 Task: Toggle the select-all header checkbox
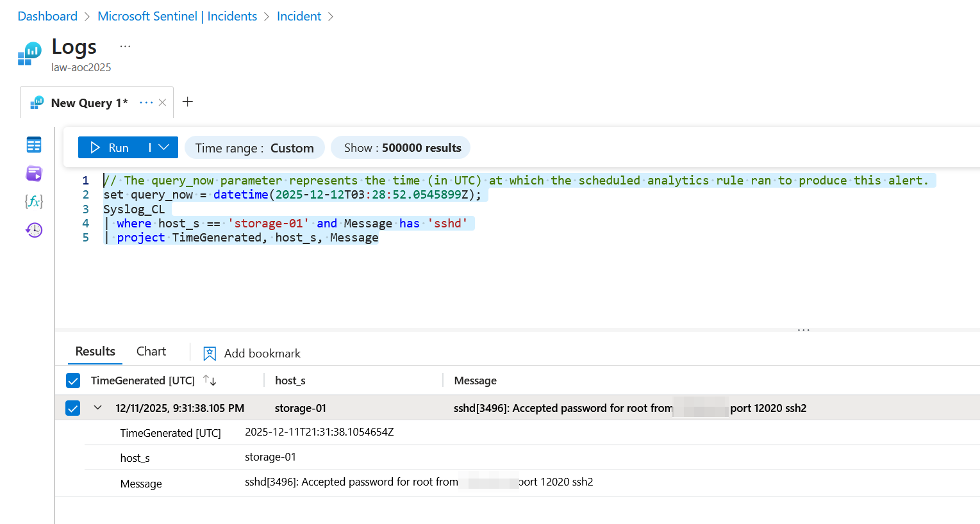coord(73,381)
